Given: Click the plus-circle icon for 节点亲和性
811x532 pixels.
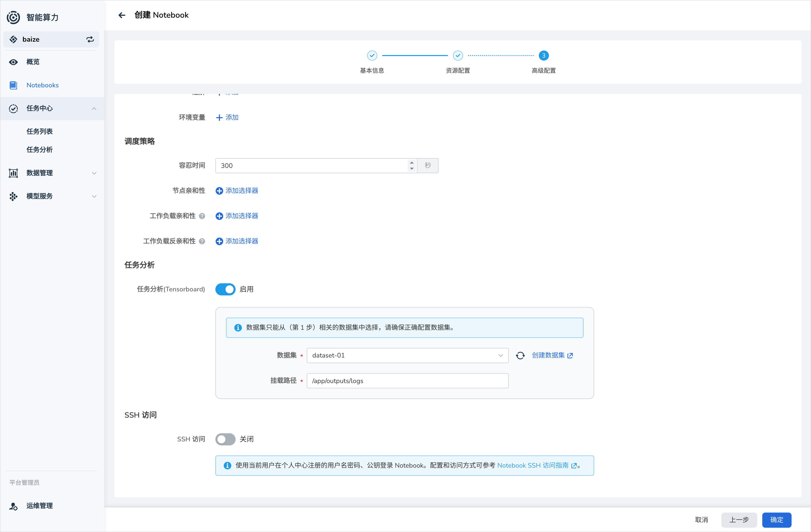Looking at the screenshot, I should tap(219, 191).
